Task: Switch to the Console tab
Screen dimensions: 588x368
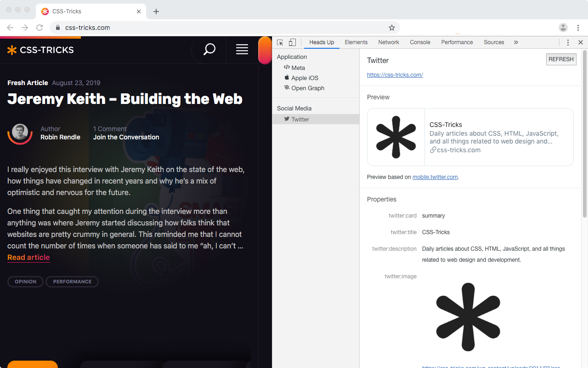Action: pyautogui.click(x=420, y=42)
